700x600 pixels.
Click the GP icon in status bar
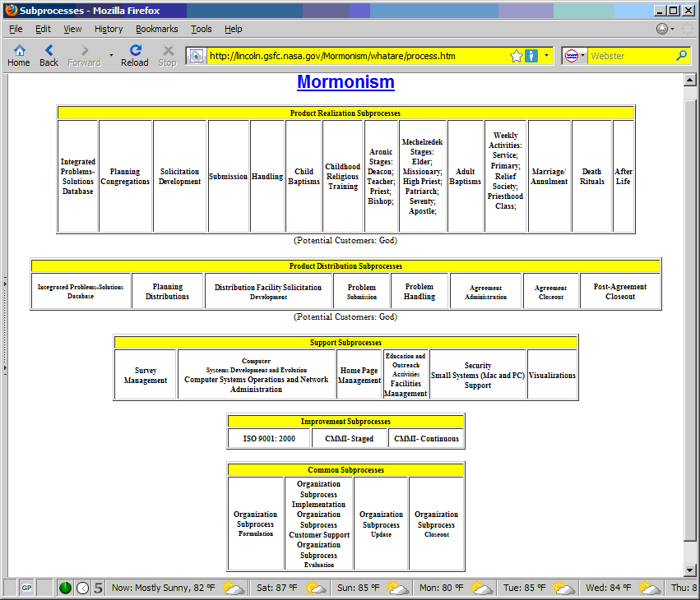point(27,588)
